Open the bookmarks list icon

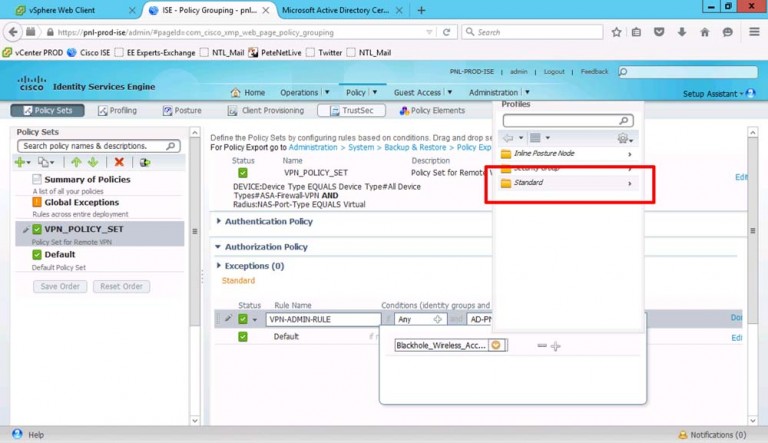pos(636,32)
